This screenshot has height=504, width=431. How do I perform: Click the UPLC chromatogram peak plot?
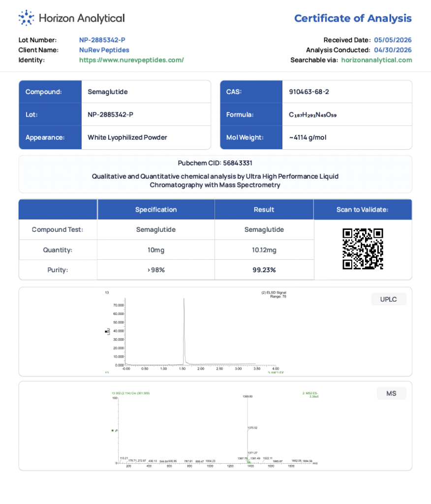point(196,332)
